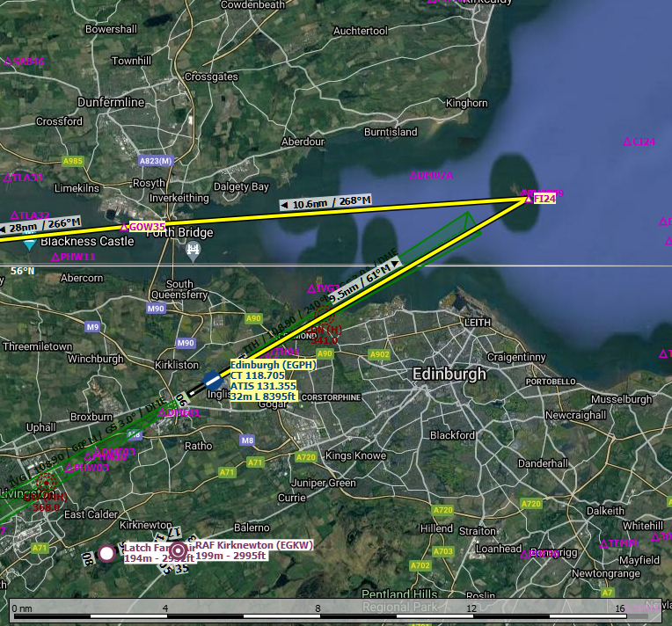Click the South Queensferry label
Screen dimensions: 672x626
coord(179,289)
